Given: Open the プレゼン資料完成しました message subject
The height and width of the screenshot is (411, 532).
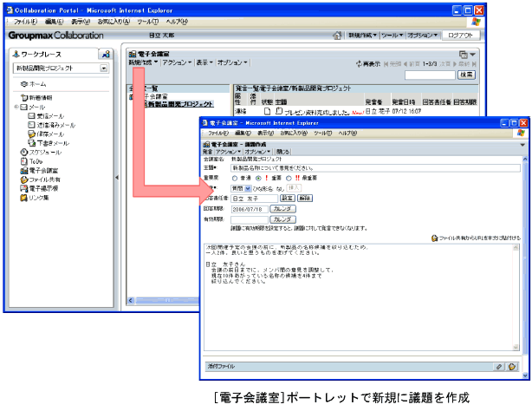Looking at the screenshot, I should (317, 112).
